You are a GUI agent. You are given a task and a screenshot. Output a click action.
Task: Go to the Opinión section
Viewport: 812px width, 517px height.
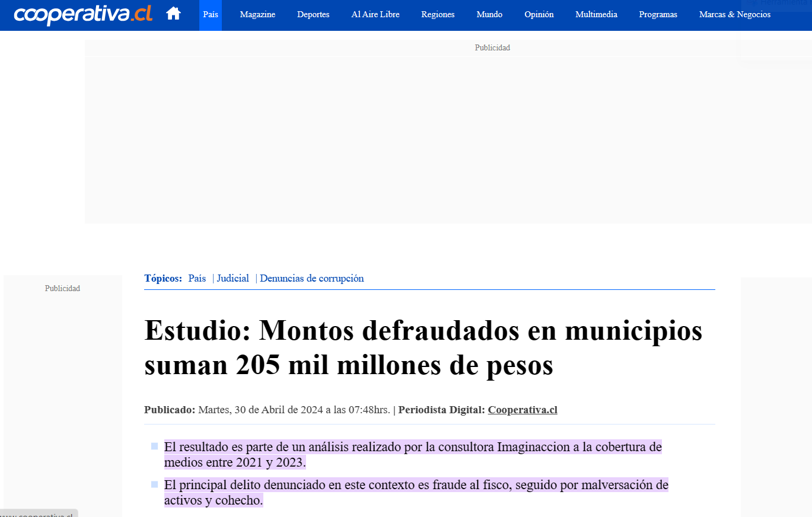(539, 15)
